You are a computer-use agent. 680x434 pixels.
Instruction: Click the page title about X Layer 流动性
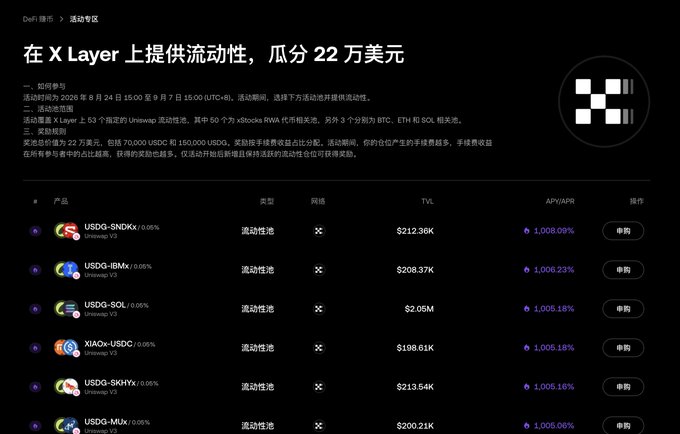(214, 54)
